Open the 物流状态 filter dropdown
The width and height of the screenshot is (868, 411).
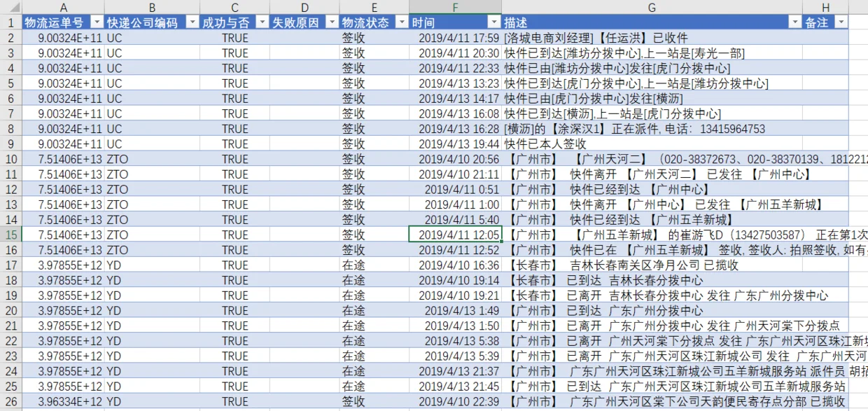[402, 22]
